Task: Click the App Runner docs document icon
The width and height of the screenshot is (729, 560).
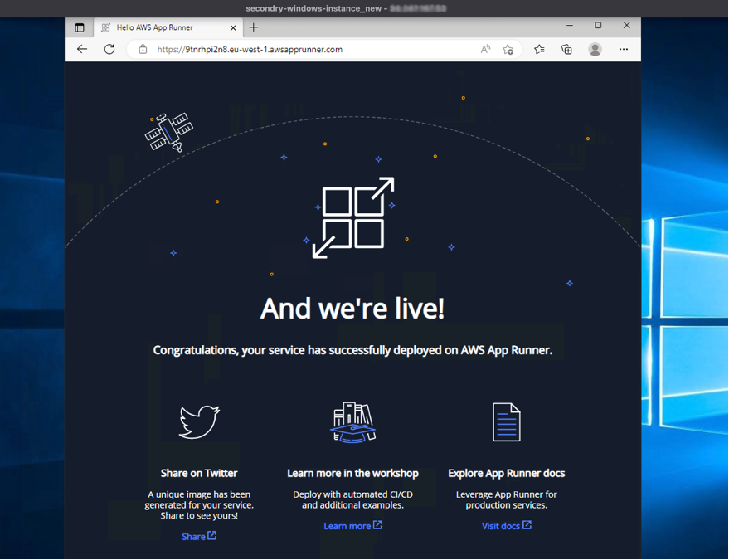Action: [x=506, y=421]
